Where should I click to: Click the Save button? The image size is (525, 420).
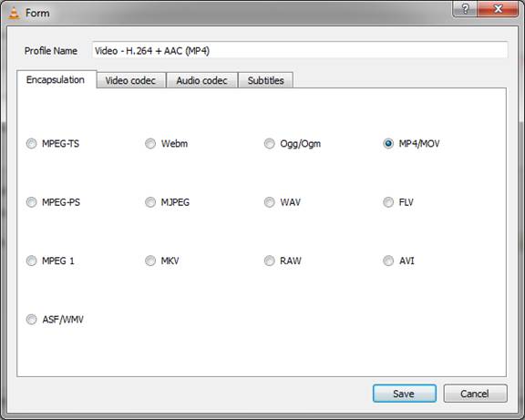[404, 394]
